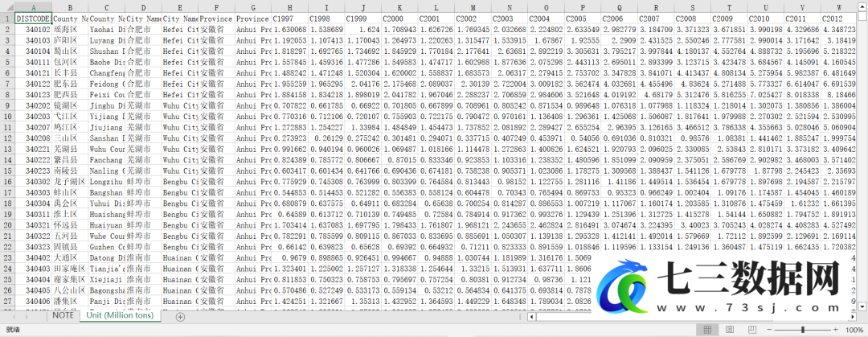
Task: Click the Province header cell in column F
Action: [x=216, y=18]
